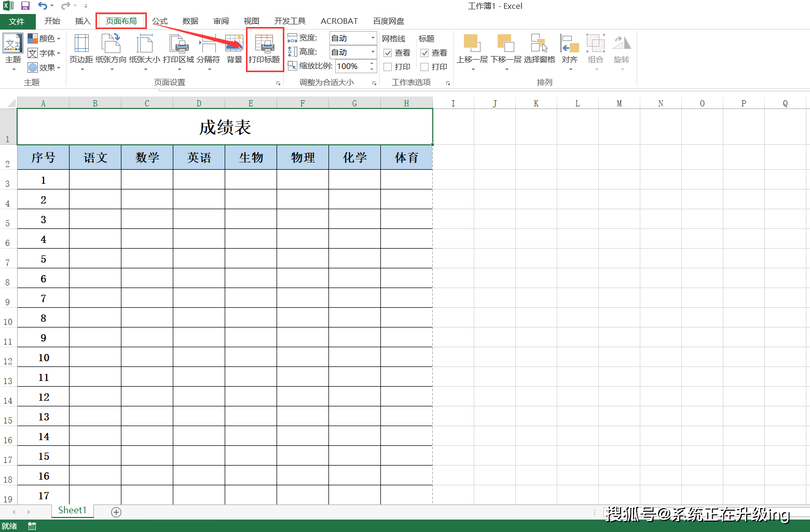Open 页边距 margins options

point(81,52)
